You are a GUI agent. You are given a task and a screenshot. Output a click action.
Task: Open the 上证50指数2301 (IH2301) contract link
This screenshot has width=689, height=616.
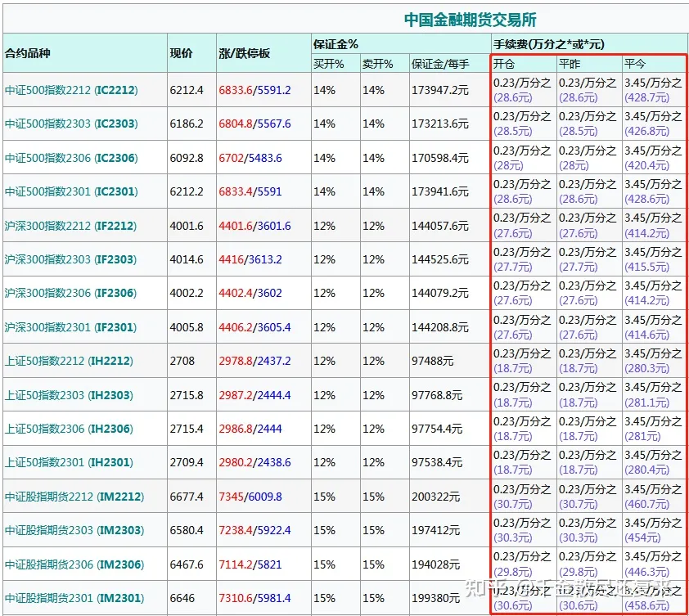click(x=69, y=462)
